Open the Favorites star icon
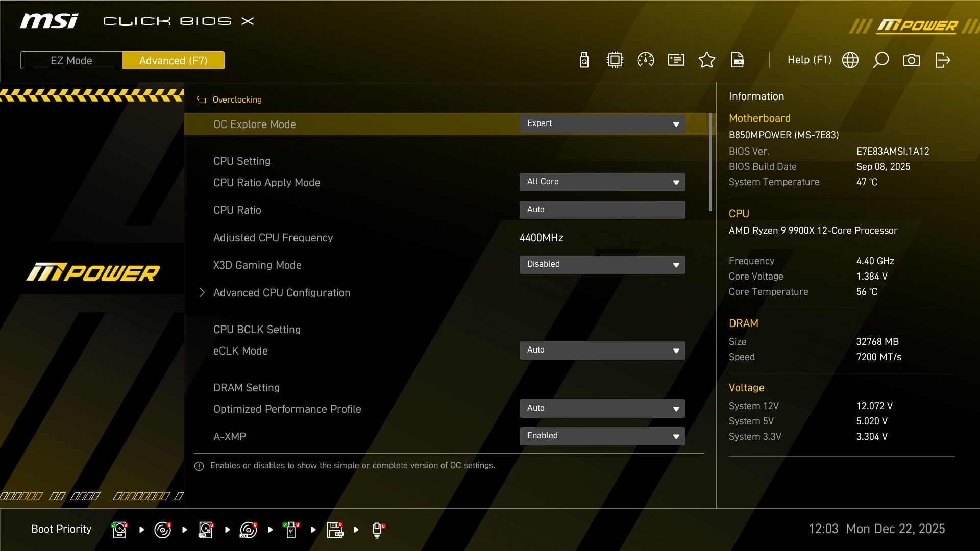The image size is (980, 551). pos(707,60)
